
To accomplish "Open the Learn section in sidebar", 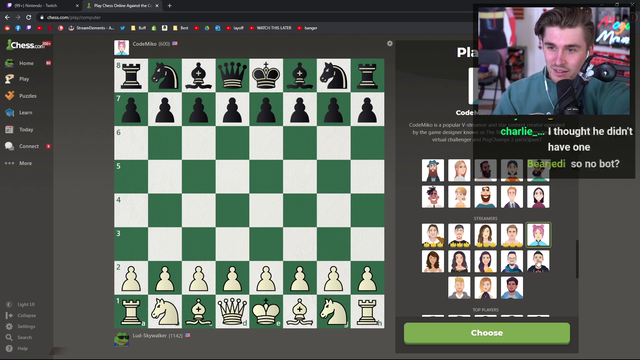I will (25, 113).
